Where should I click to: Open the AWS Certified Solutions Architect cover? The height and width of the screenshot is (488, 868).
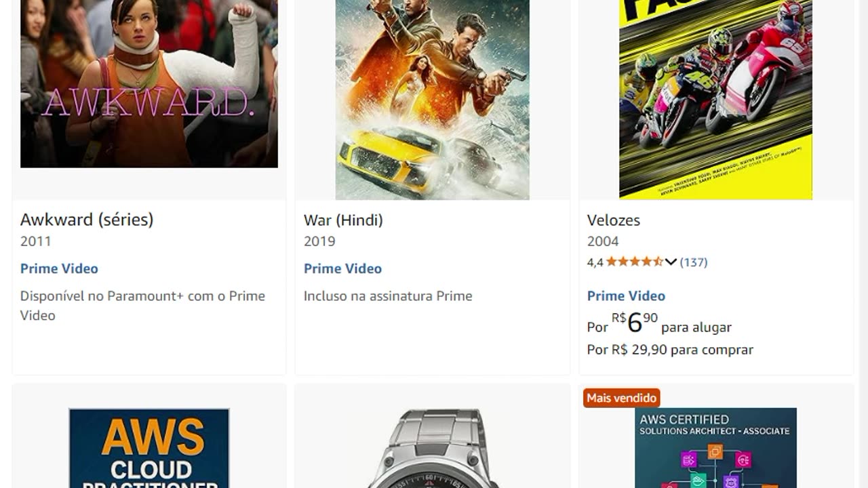pos(715,448)
